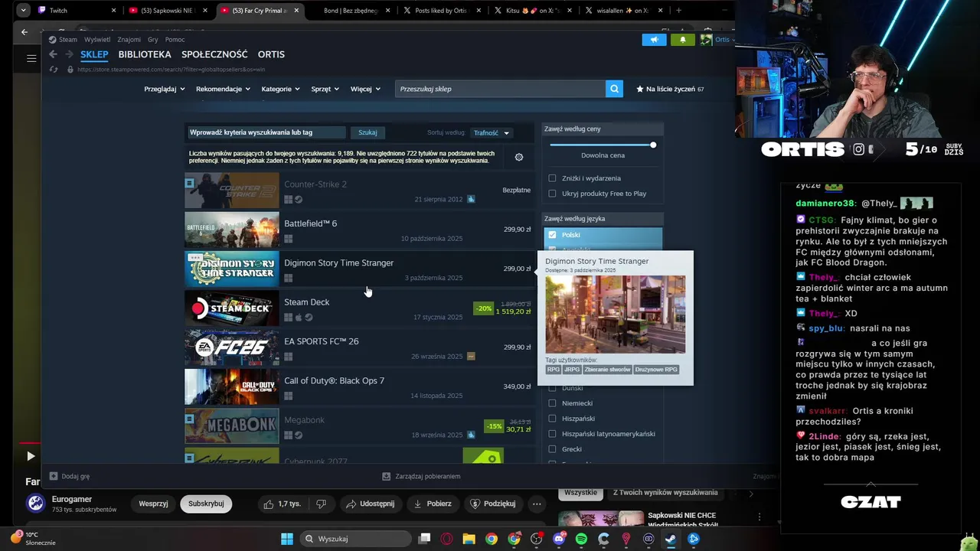Tick the Hiszpański language checkbox
Screen dimensions: 980x551
(552, 419)
